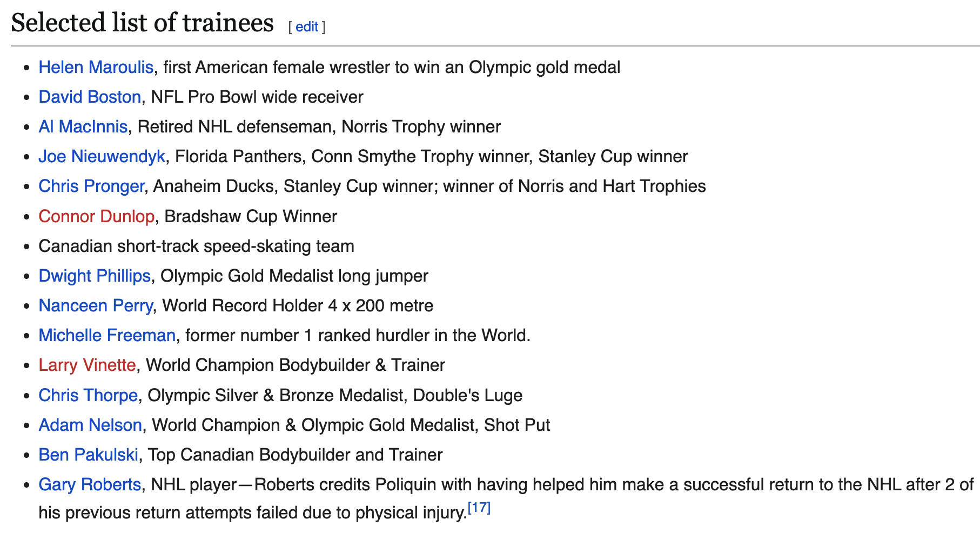The image size is (980, 533).
Task: Jump to citation reference 17
Action: [479, 508]
